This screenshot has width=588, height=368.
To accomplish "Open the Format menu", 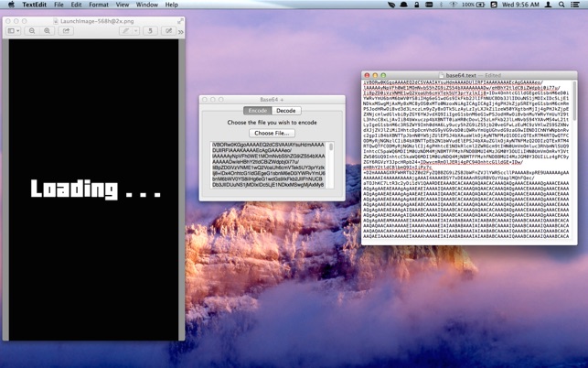I will (x=99, y=5).
